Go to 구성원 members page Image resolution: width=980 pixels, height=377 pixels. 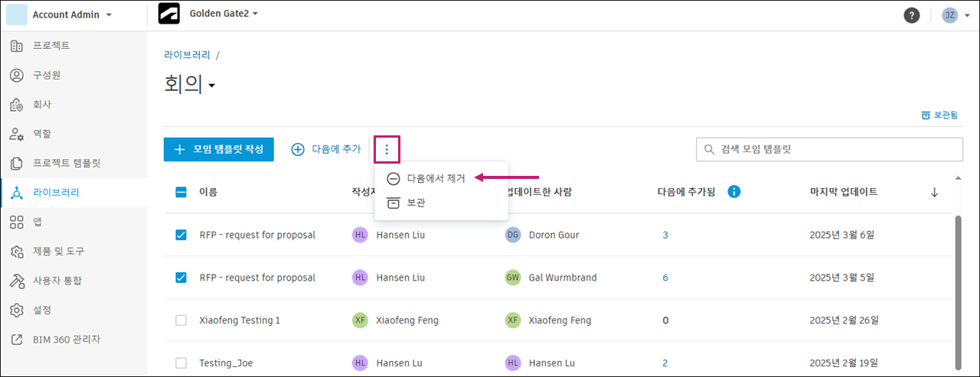tap(46, 75)
